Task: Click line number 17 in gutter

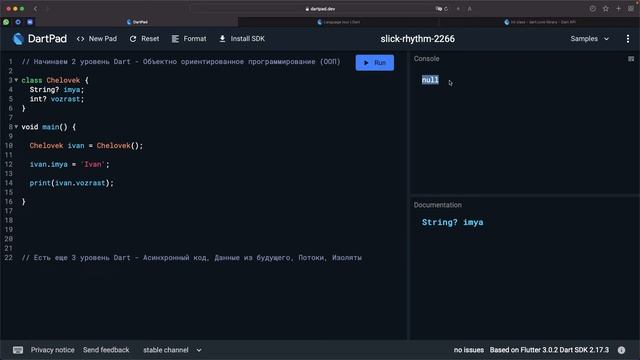Action: click(9, 211)
